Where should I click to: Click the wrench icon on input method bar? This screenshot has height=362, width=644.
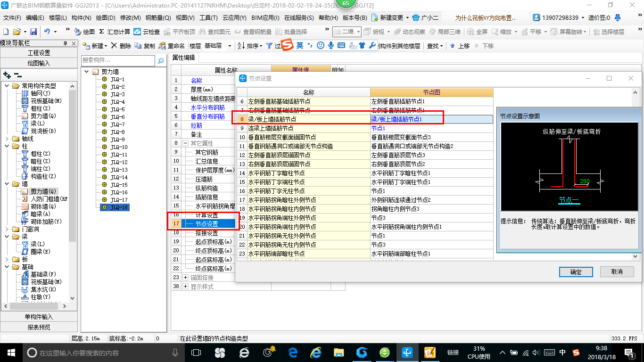coord(372,46)
